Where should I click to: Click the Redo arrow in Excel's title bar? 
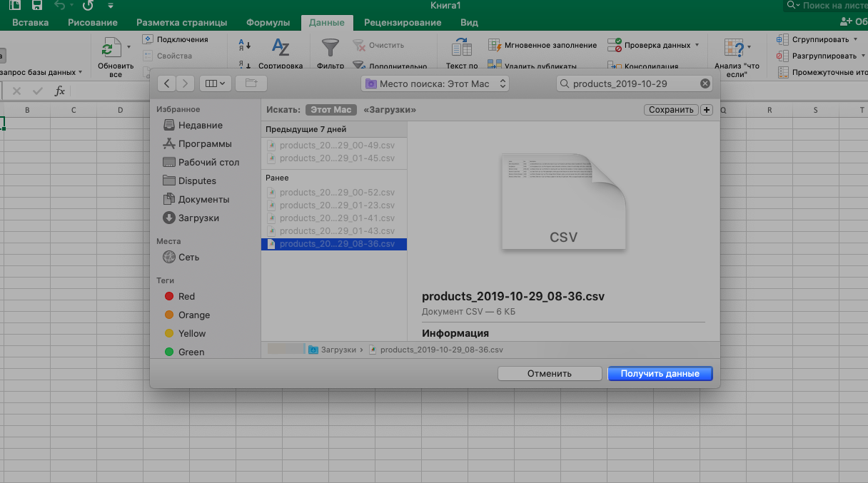(x=89, y=6)
